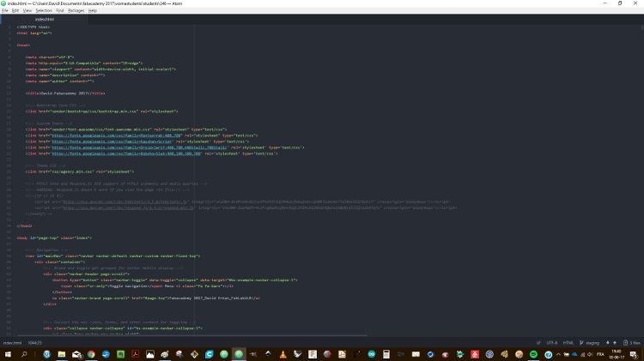Click the index.html file name in status bar

pyautogui.click(x=12, y=343)
